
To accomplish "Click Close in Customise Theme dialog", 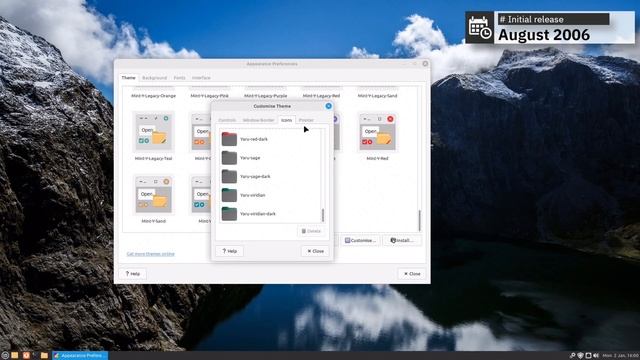I will coord(315,251).
